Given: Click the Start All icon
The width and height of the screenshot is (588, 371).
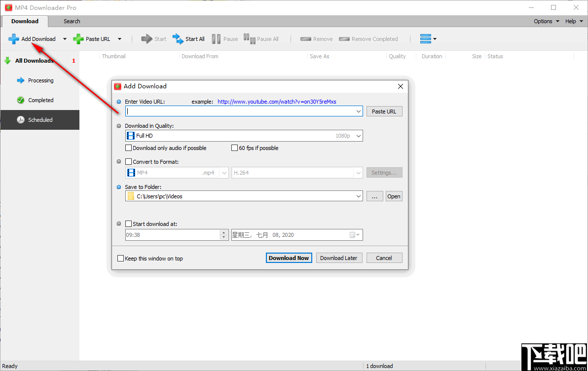Looking at the screenshot, I should tap(178, 38).
